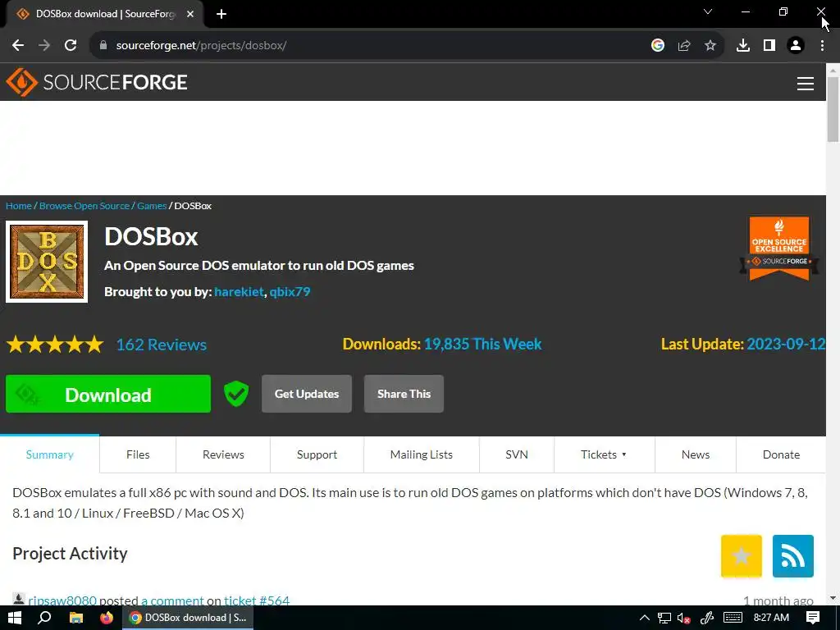Open harekiet's profile link
Screen dimensions: 840x630
pos(239,292)
